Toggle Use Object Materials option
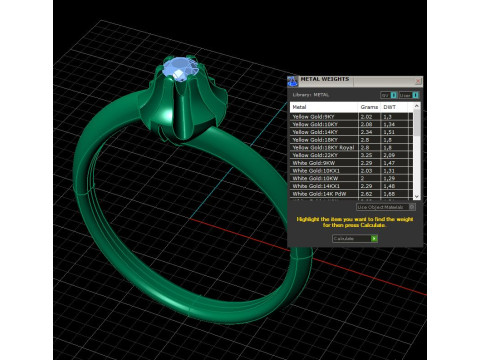The width and height of the screenshot is (480, 360). tap(386, 207)
